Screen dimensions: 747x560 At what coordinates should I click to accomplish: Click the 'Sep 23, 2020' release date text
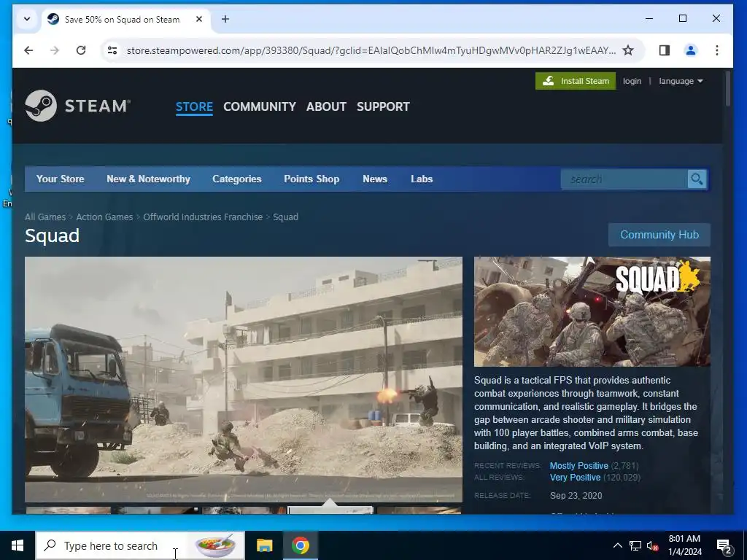pos(576,496)
